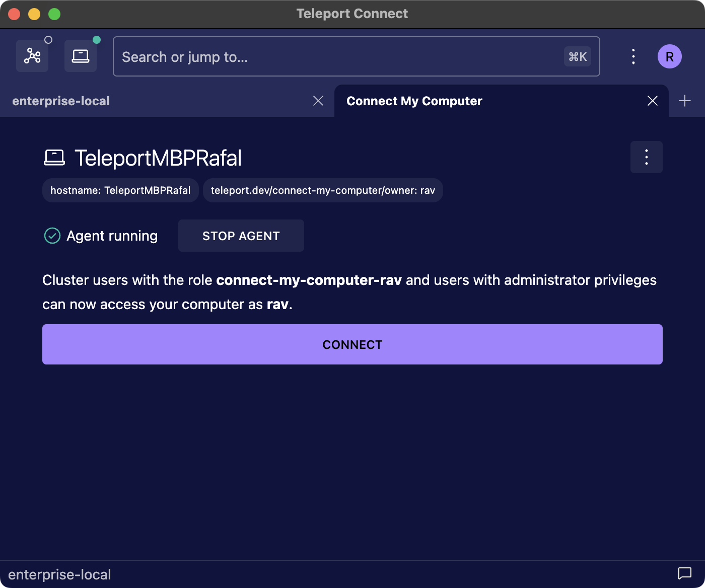Click the ⌘K shortcut badge

point(577,57)
